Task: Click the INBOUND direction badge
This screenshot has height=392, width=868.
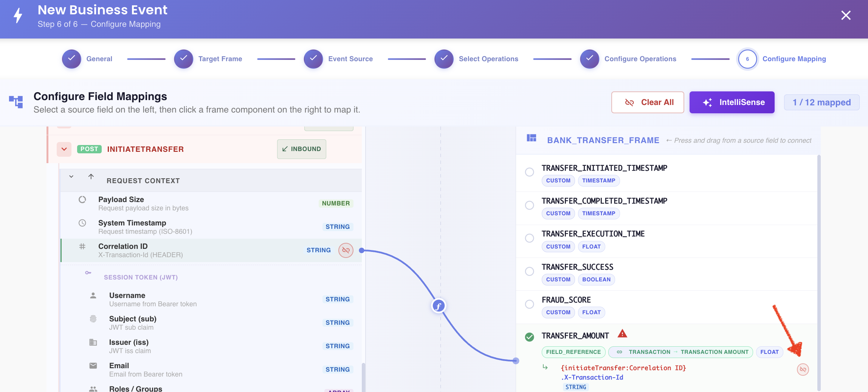Action: coord(301,149)
